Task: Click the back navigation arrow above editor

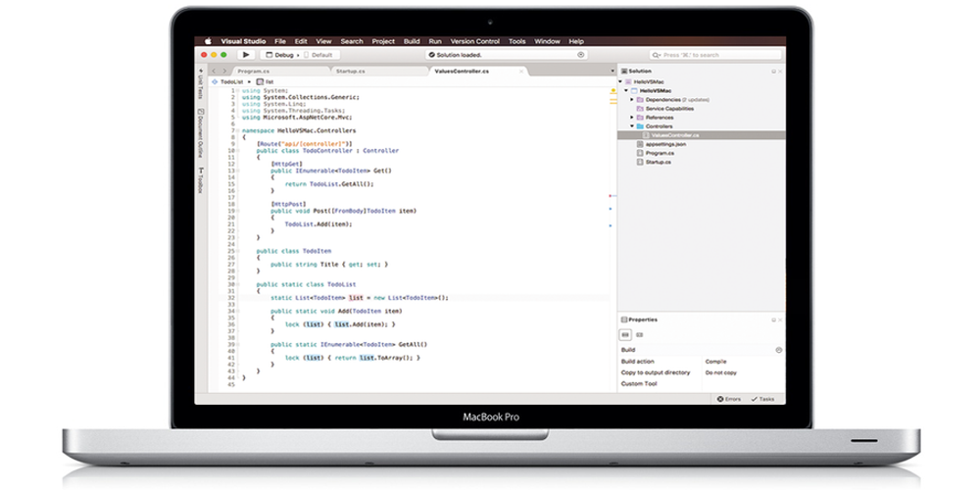Action: (x=214, y=71)
